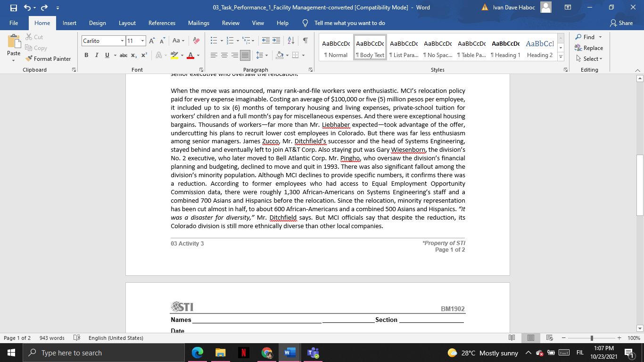Switch to the Layout tab

tap(127, 23)
